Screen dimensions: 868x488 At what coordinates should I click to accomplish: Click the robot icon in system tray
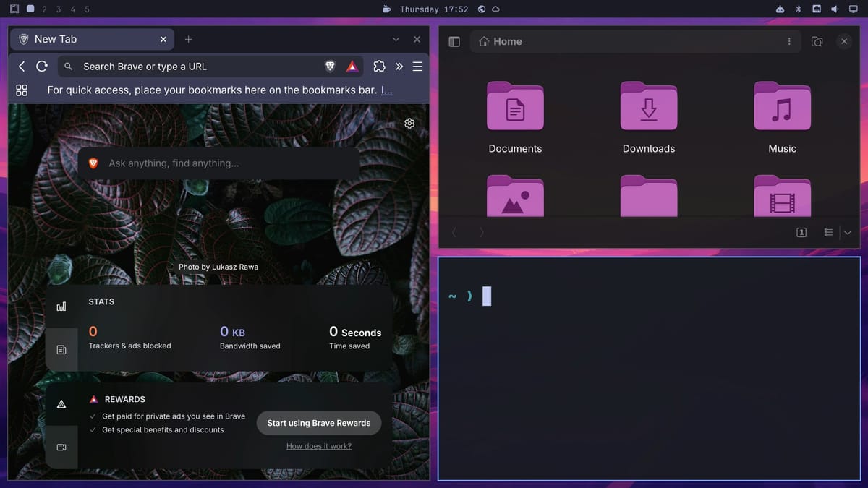(x=780, y=9)
